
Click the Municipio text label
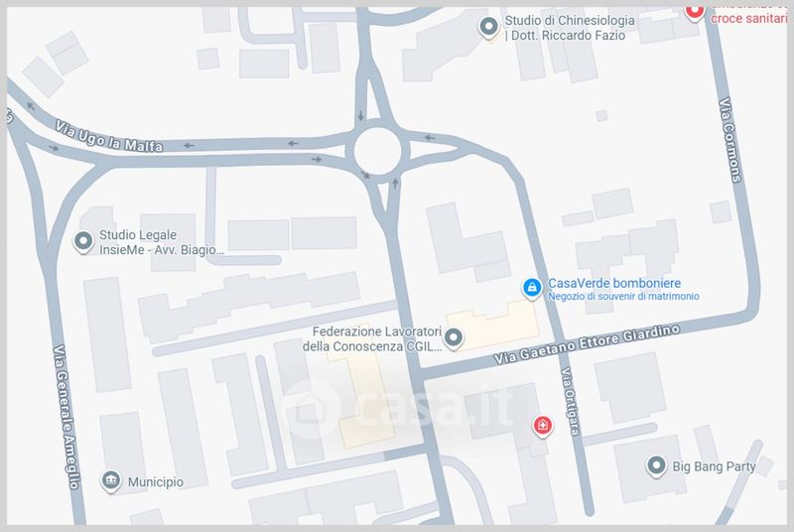pyautogui.click(x=156, y=482)
